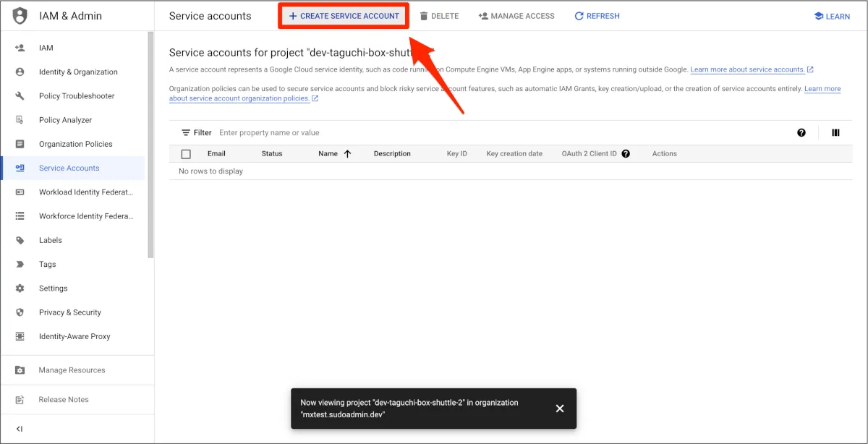Click the Service Accounts key icon

[20, 168]
